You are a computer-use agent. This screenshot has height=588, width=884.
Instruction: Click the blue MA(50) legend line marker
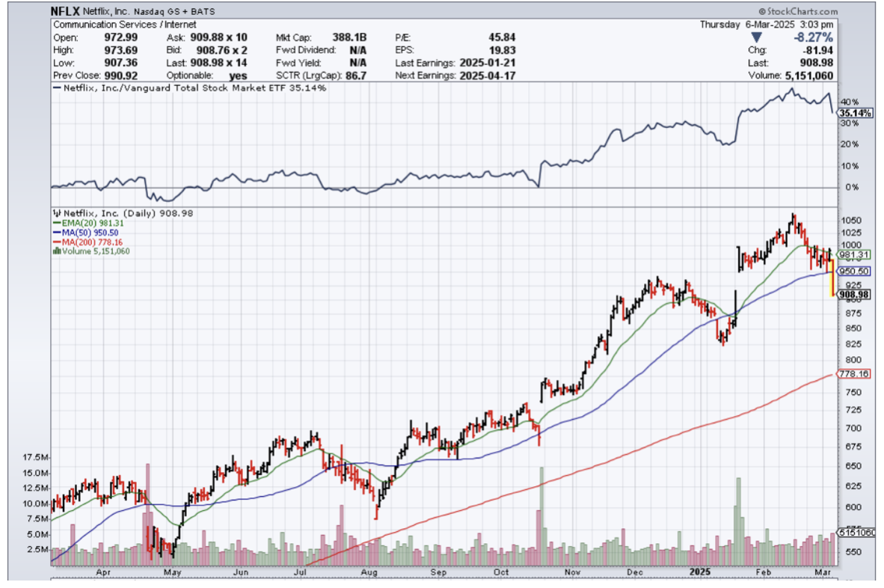[55, 233]
